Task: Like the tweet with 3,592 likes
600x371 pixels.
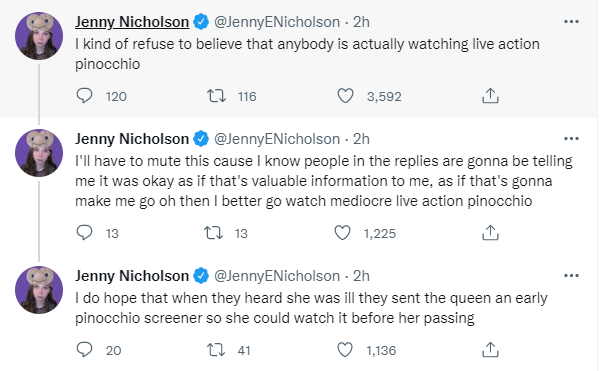Action: tap(345, 96)
